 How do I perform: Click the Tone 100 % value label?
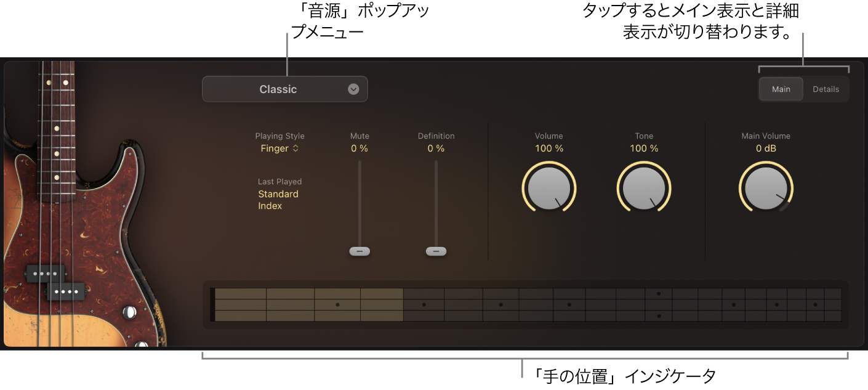(x=643, y=148)
